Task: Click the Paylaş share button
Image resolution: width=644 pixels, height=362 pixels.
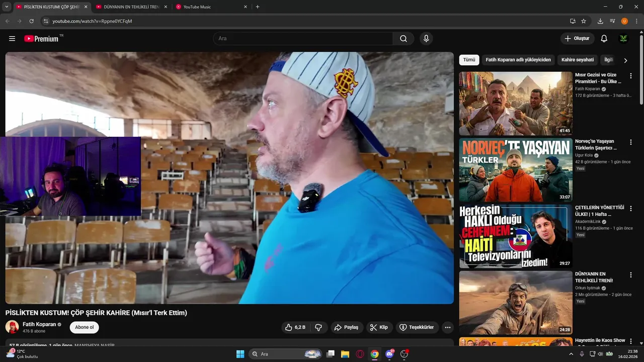Action: pyautogui.click(x=346, y=327)
